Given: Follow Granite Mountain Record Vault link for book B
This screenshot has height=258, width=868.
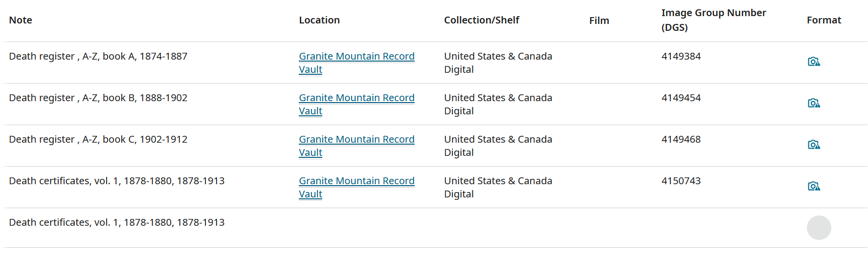Looking at the screenshot, I should click(356, 98).
